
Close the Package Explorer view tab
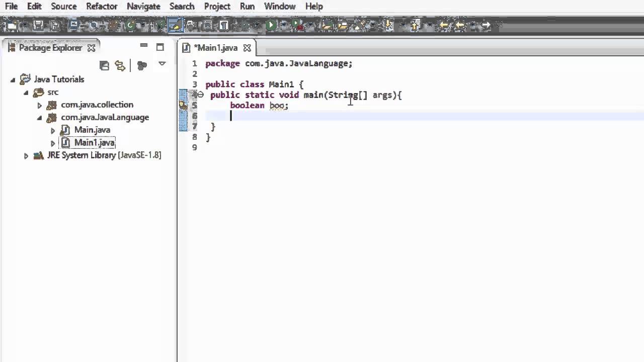point(91,48)
